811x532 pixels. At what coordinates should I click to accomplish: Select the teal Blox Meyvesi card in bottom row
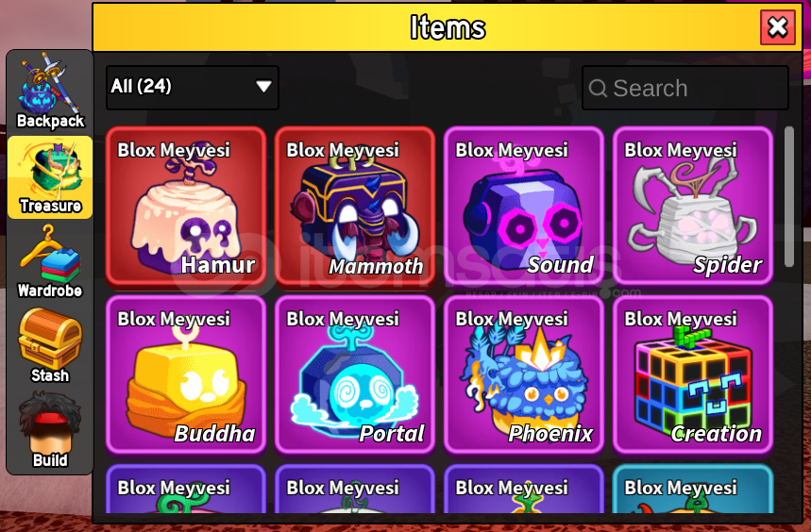pyautogui.click(x=693, y=489)
